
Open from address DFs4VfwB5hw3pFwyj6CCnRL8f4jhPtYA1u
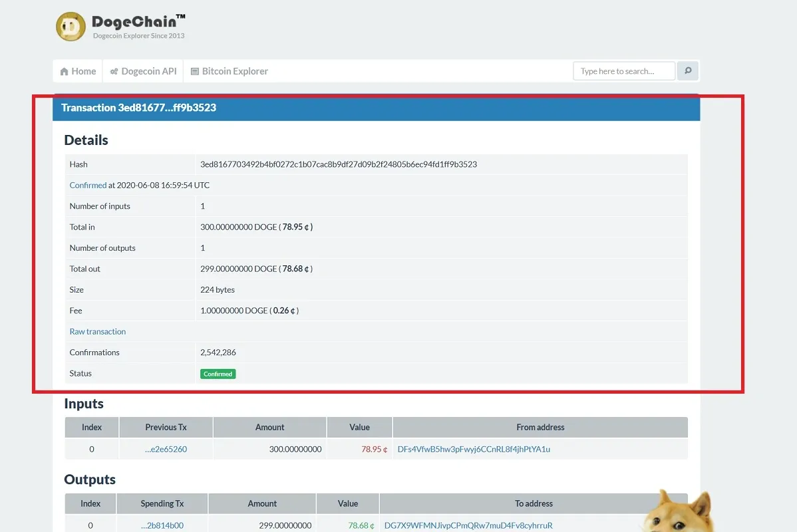pyautogui.click(x=474, y=449)
